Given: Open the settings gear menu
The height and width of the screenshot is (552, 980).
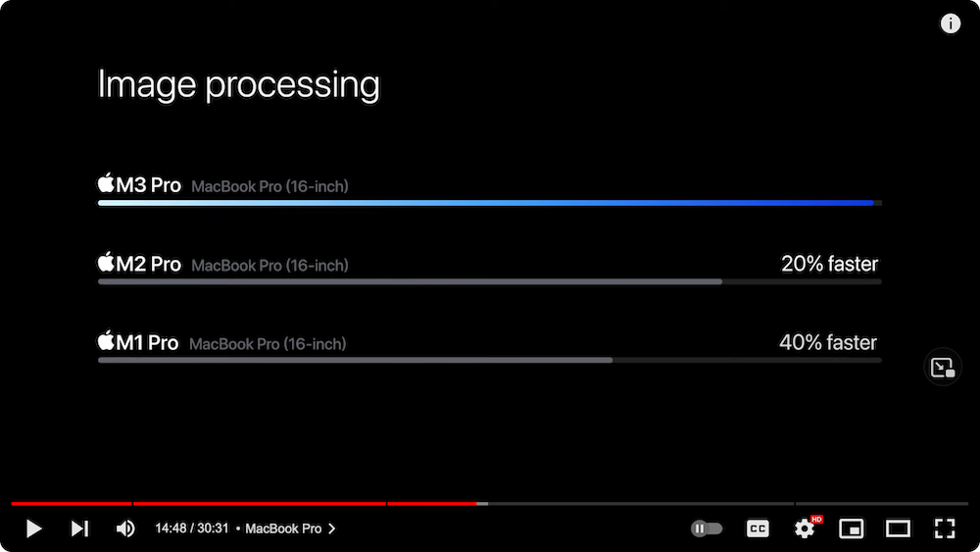Looking at the screenshot, I should click(x=805, y=528).
